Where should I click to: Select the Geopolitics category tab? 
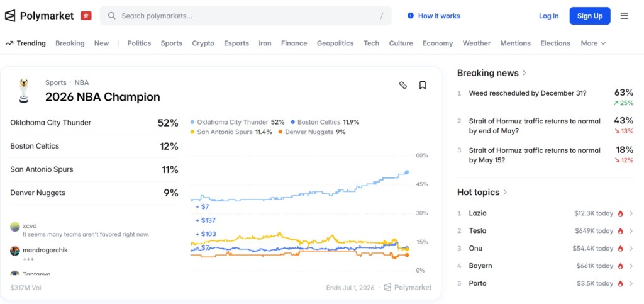(x=335, y=43)
